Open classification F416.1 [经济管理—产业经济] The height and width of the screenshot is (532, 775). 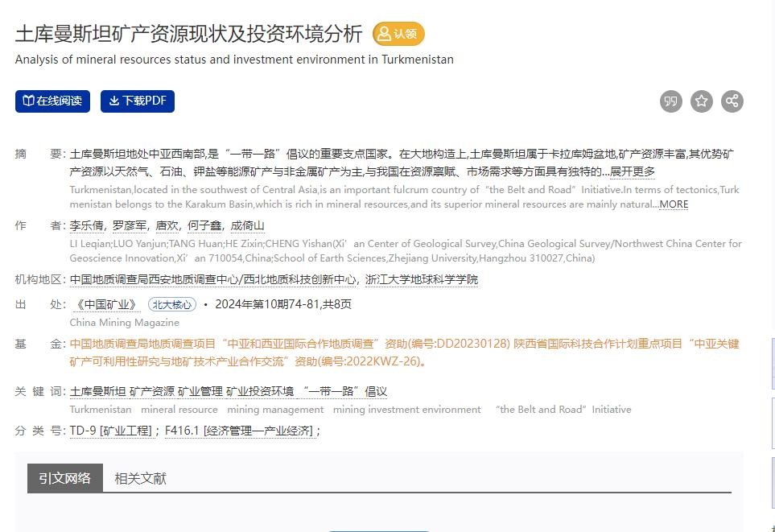(x=239, y=431)
